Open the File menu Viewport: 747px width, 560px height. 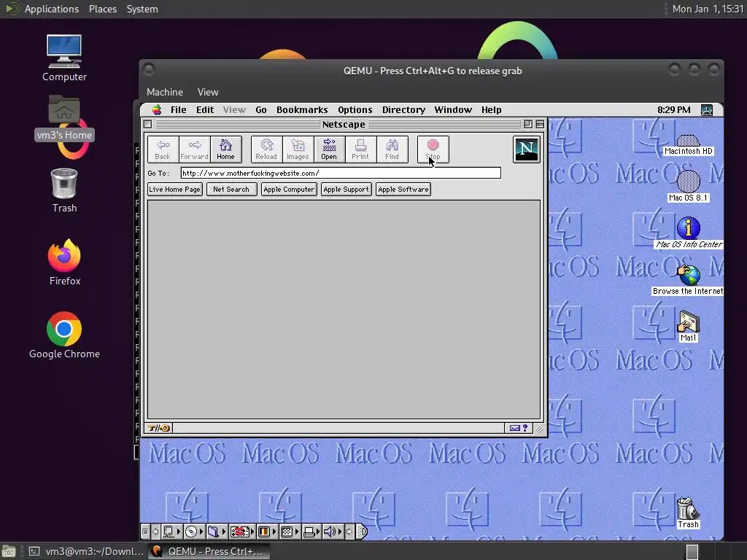(x=179, y=110)
